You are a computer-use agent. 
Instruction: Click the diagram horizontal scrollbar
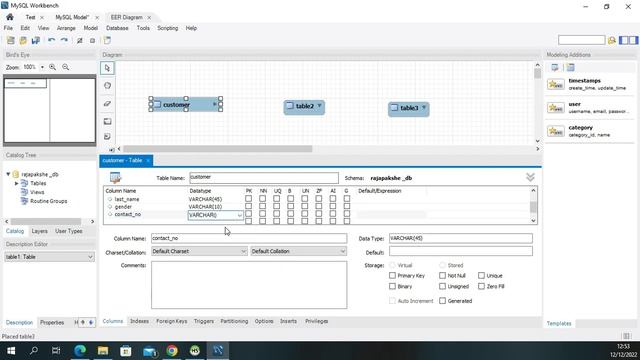pos(218,149)
